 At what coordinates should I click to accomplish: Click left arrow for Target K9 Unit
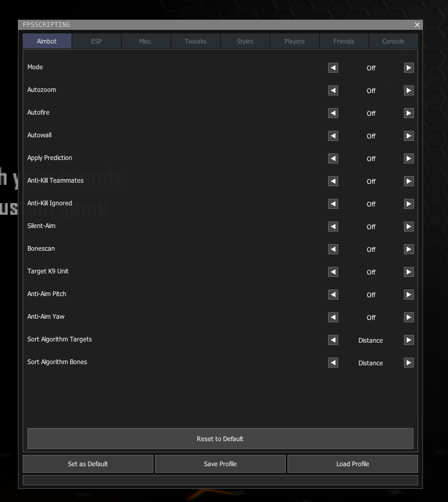[333, 272]
